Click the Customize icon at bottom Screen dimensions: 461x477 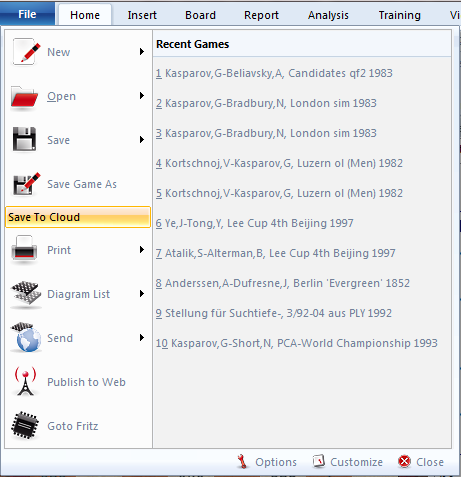tap(319, 461)
